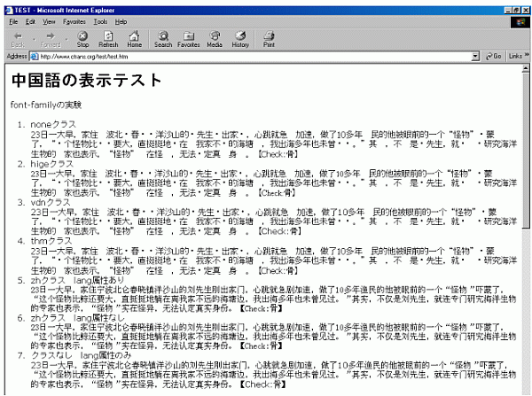Screen dimensions: 532x396
Task: Print the current page
Action: coord(269,39)
